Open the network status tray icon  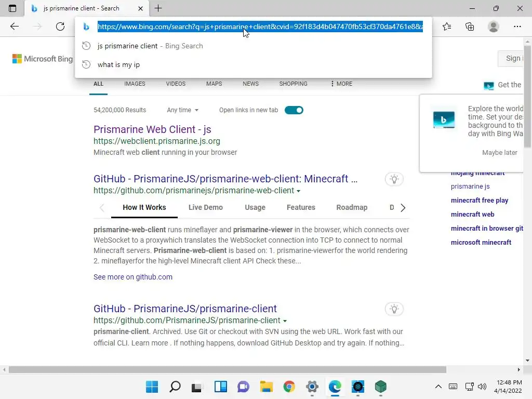coord(470,387)
